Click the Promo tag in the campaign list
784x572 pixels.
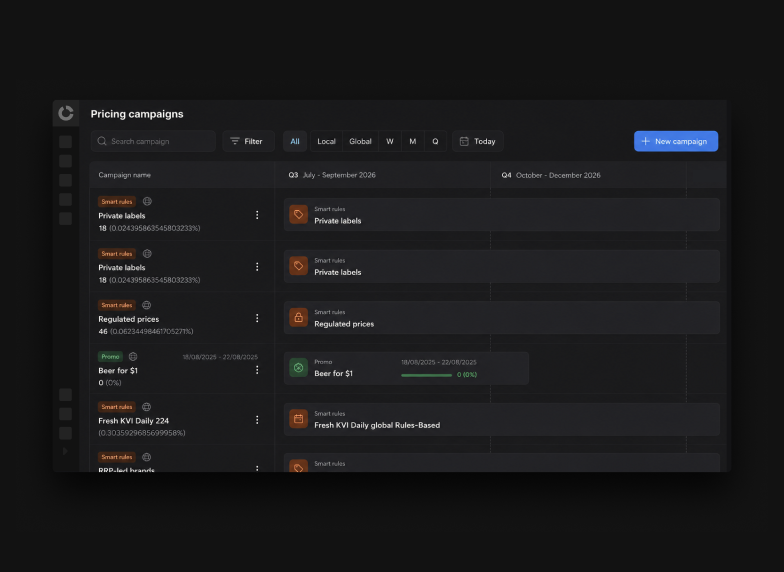(110, 356)
